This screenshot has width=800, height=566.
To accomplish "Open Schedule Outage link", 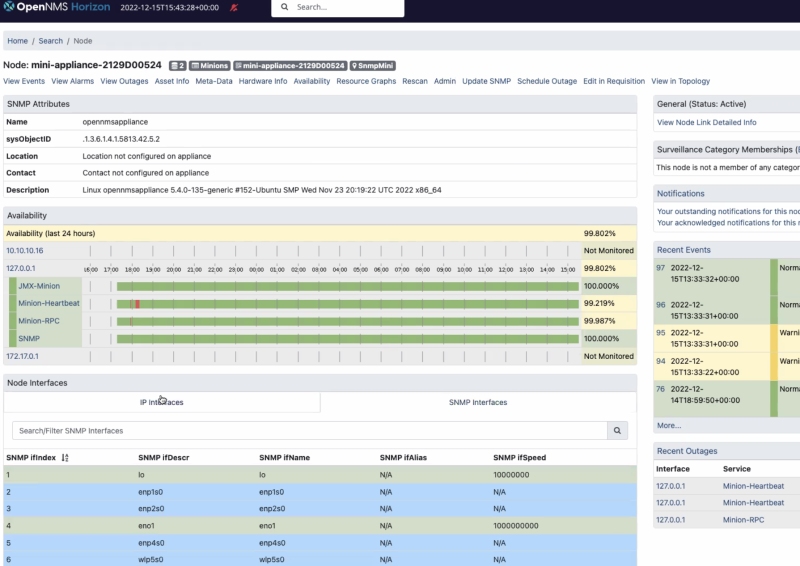I will tap(547, 81).
